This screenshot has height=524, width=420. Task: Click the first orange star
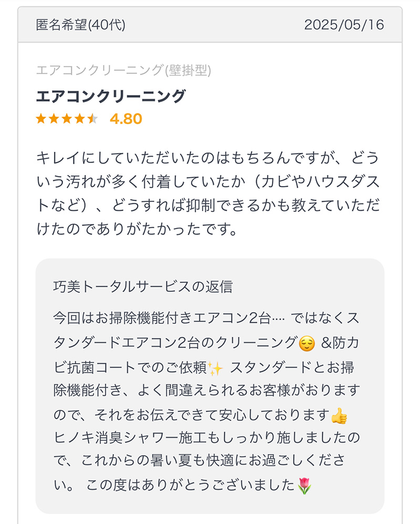(41, 119)
